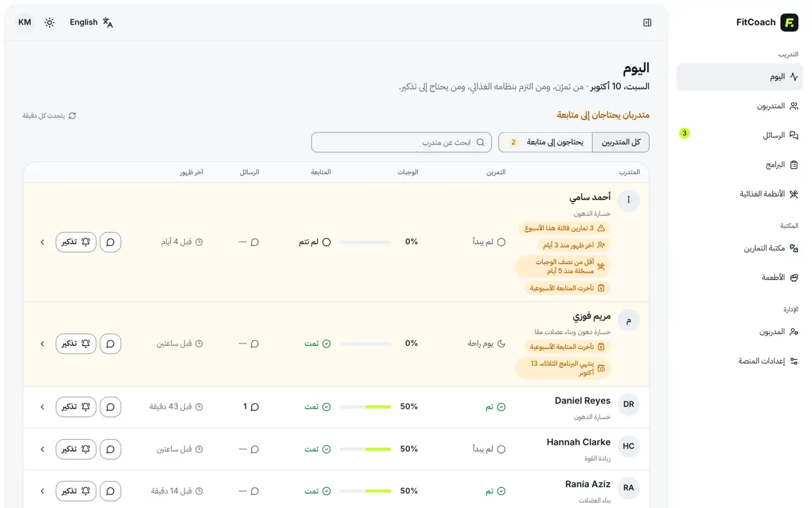
Task: Open the KM user avatar menu
Action: coord(24,22)
